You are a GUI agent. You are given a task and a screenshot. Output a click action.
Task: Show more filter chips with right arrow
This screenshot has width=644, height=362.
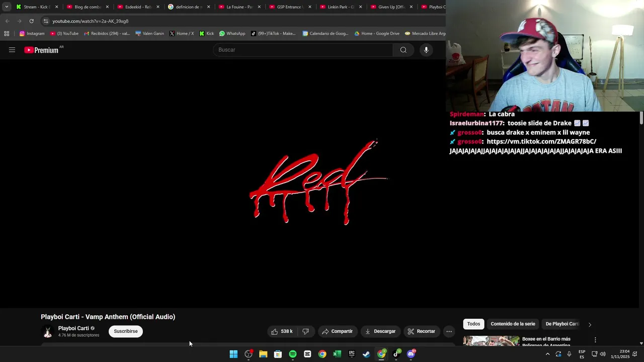pyautogui.click(x=590, y=324)
